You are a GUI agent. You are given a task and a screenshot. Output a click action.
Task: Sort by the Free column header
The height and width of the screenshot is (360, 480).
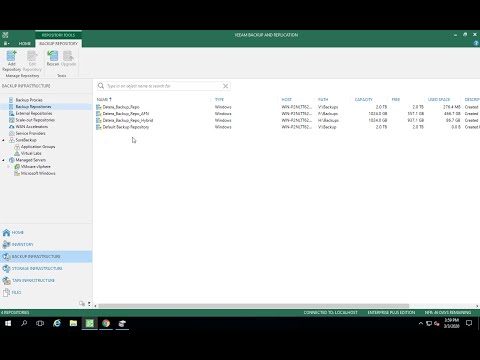(396, 99)
